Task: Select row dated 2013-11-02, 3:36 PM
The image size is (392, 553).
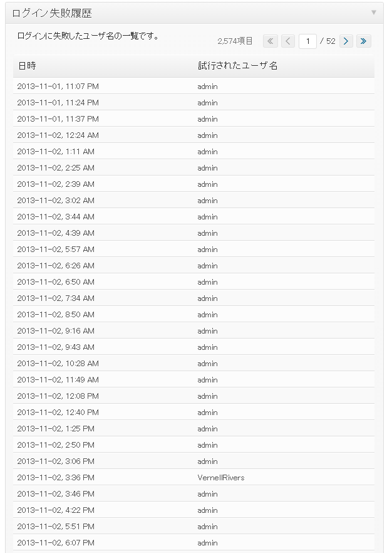Action: [x=193, y=477]
